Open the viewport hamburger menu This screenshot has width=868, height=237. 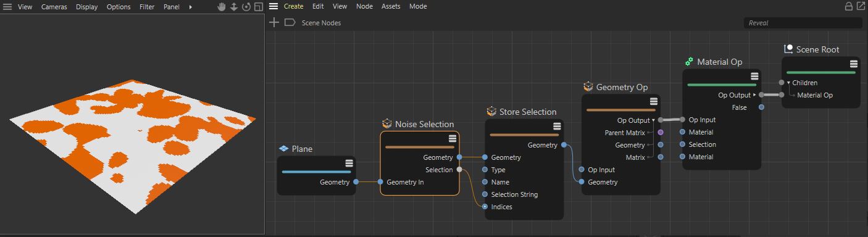(8, 7)
